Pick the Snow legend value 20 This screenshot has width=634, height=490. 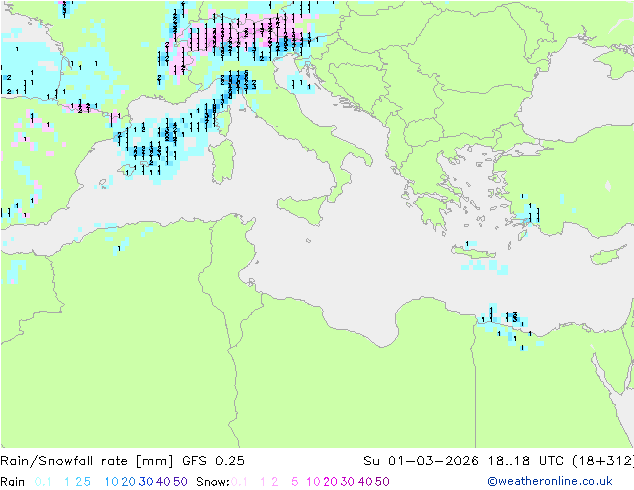(330, 482)
